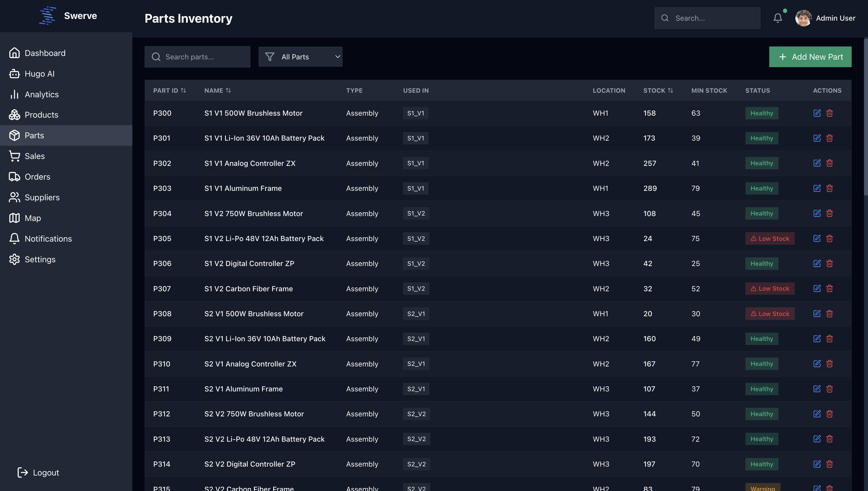The height and width of the screenshot is (491, 868).
Task: Click the page's vertical scrollbar
Action: click(x=865, y=118)
